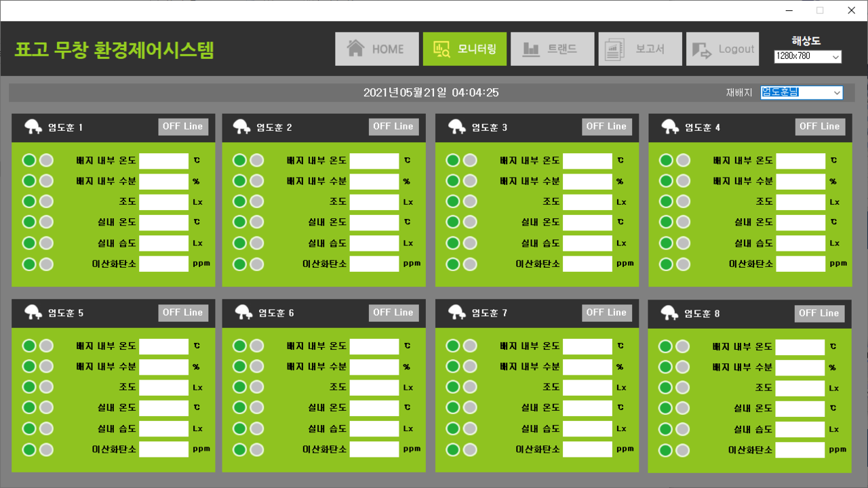The width and height of the screenshot is (868, 488).
Task: Open the 보고서 tab
Action: pos(640,49)
